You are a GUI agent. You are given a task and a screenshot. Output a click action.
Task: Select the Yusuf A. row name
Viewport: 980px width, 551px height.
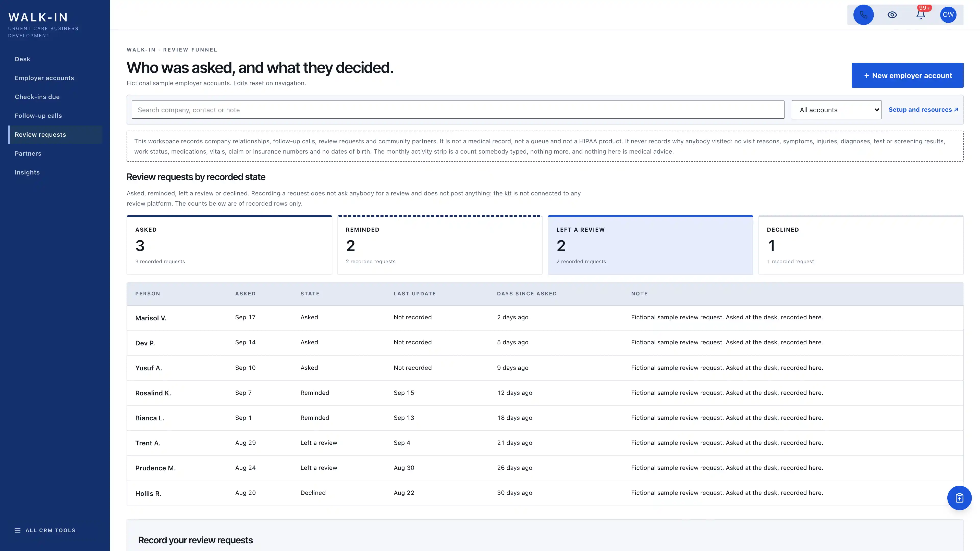148,368
